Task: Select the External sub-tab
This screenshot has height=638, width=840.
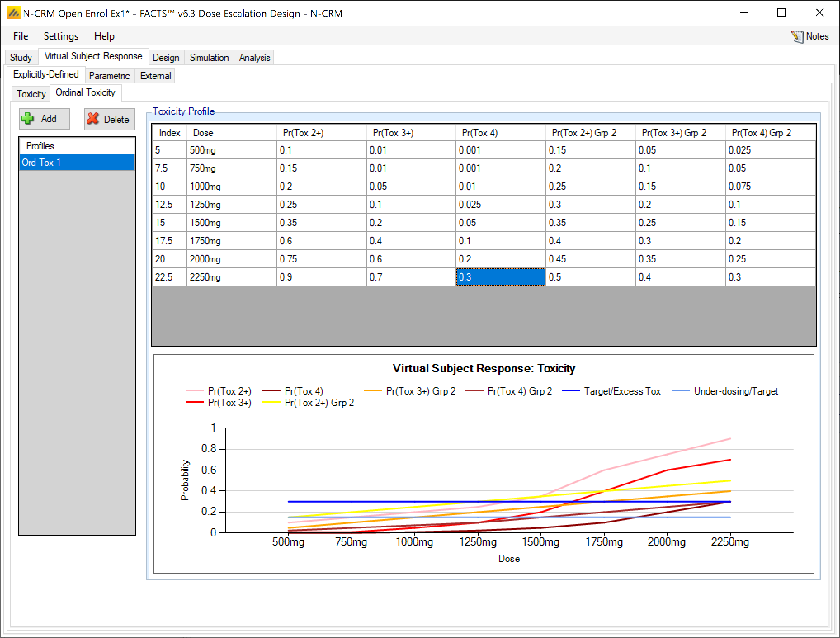Action: tap(155, 76)
